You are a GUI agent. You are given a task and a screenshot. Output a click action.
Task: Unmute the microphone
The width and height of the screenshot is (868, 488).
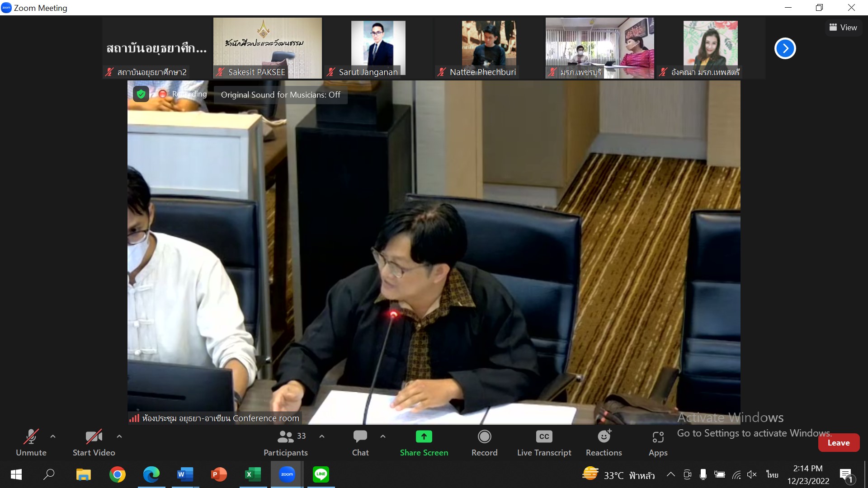click(x=31, y=443)
